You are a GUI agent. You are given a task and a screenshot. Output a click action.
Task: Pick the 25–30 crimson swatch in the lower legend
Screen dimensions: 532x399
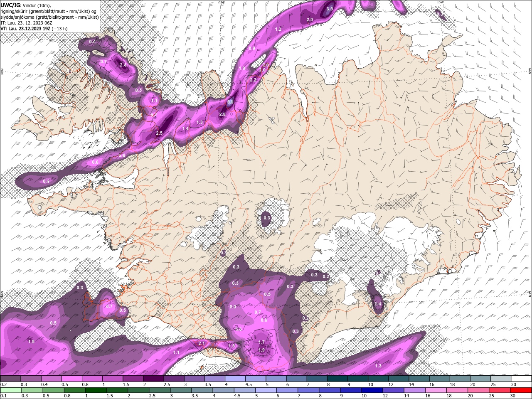[x=500, y=390]
